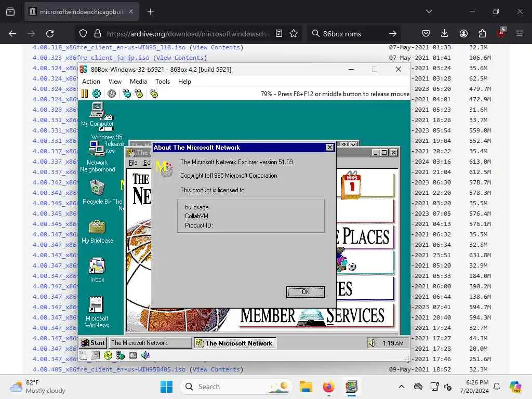Click the hard disk status bar icon
The image size is (532, 399).
(133, 355)
